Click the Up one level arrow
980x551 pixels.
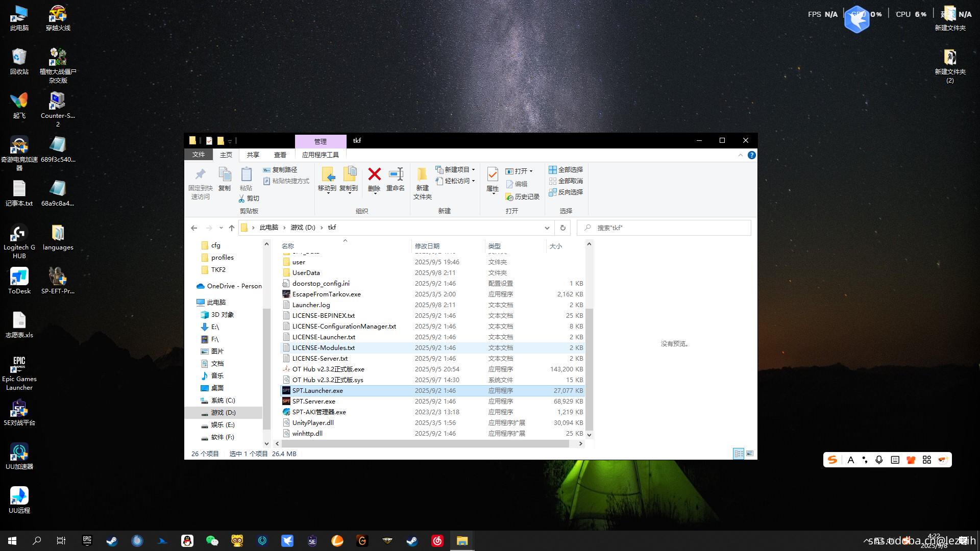tap(232, 228)
